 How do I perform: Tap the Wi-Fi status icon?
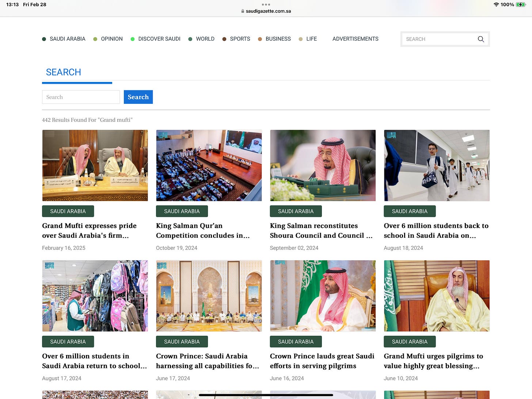496,5
